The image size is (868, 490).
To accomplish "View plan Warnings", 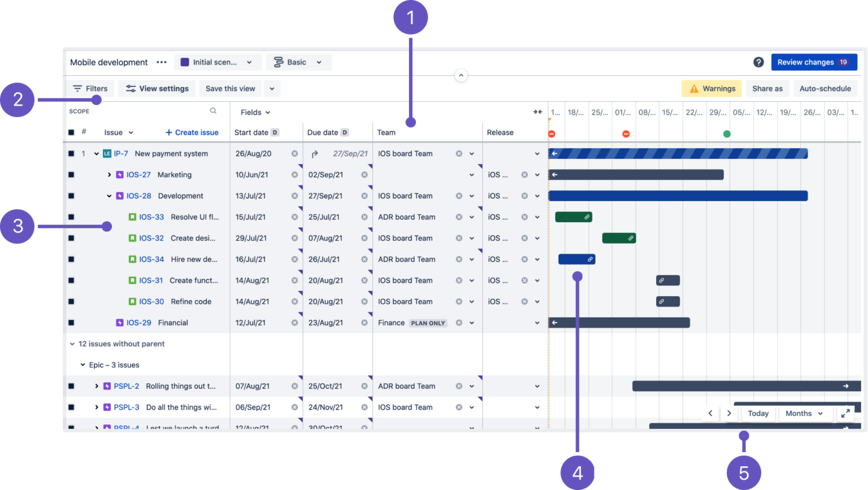I will (711, 88).
